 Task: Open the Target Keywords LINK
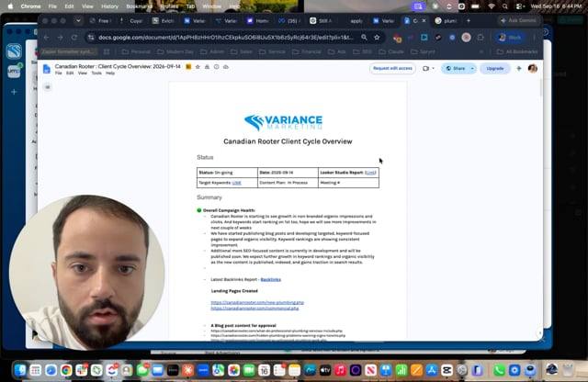(236, 183)
